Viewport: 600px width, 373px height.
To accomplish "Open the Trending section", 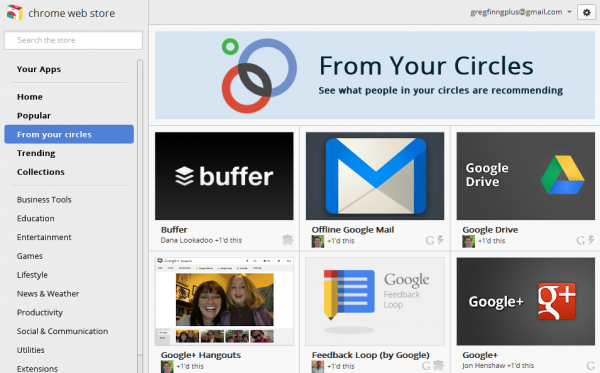I will [36, 153].
